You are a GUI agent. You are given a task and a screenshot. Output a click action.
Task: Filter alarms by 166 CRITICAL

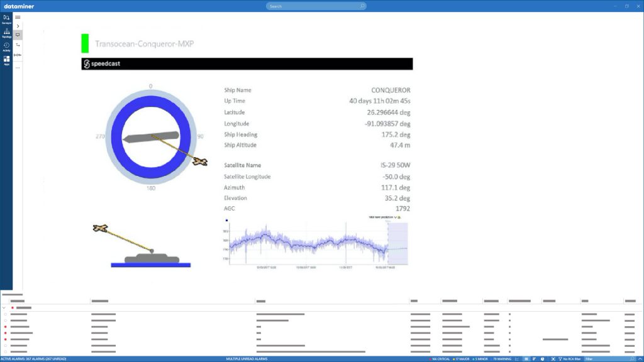[440, 359]
